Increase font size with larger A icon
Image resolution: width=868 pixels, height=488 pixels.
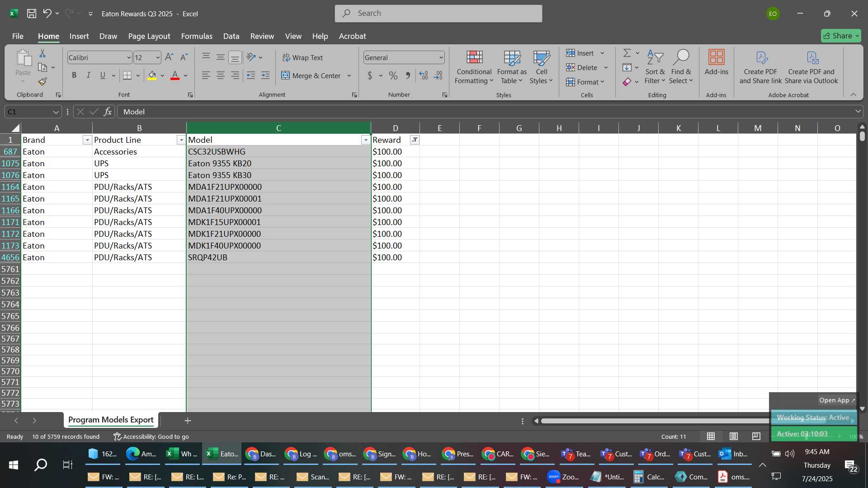pyautogui.click(x=169, y=57)
